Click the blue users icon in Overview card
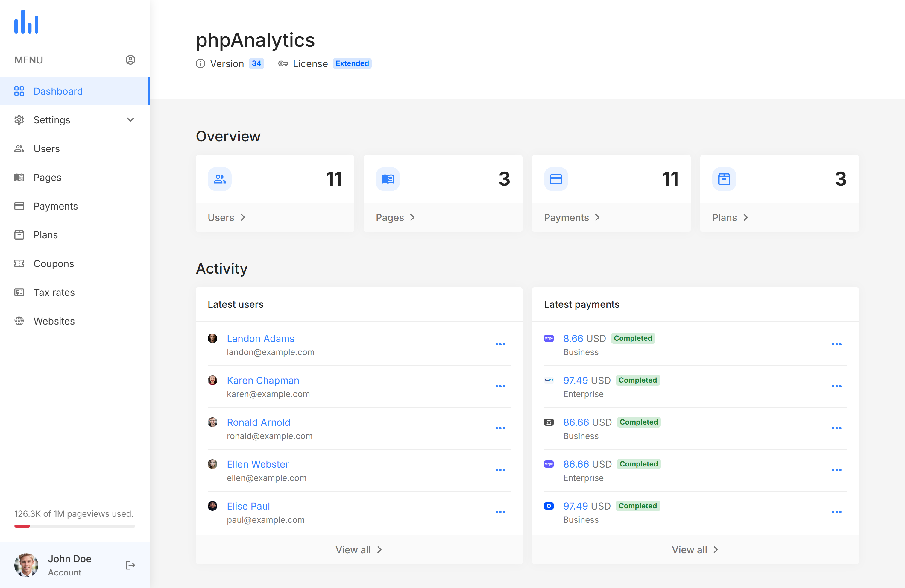The image size is (905, 588). tap(219, 179)
